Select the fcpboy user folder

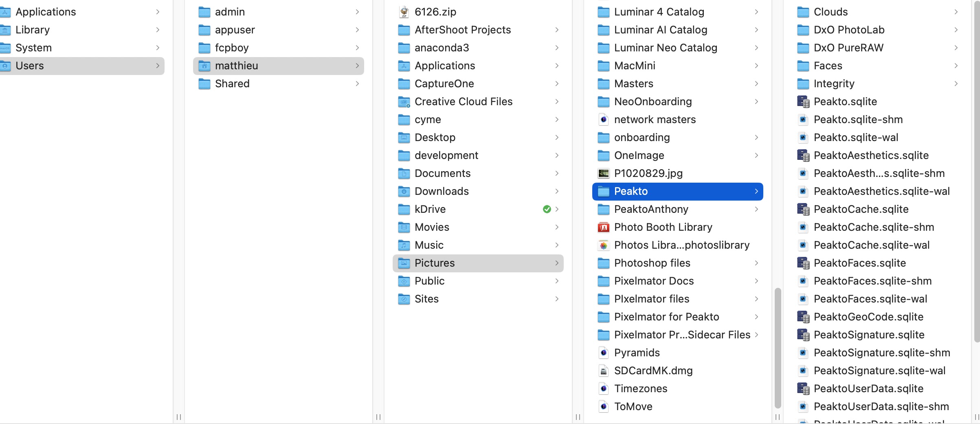click(x=279, y=48)
